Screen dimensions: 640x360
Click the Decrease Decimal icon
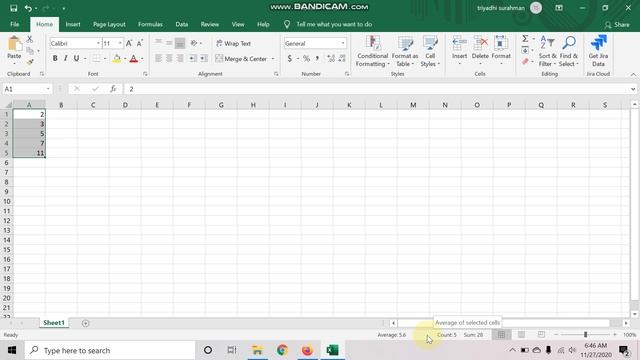click(x=342, y=59)
